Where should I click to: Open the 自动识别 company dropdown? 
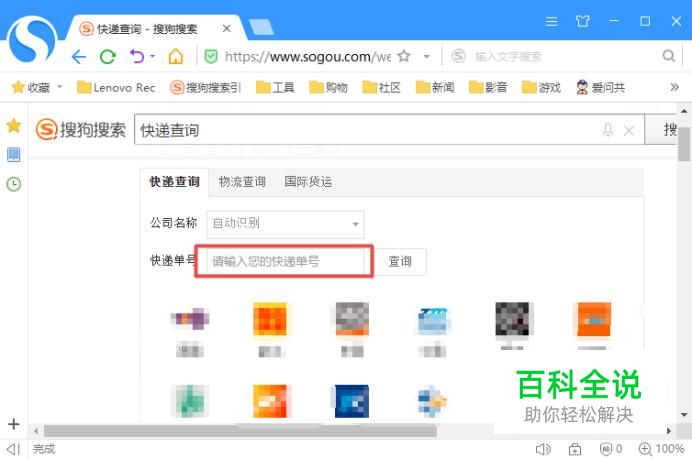click(286, 224)
